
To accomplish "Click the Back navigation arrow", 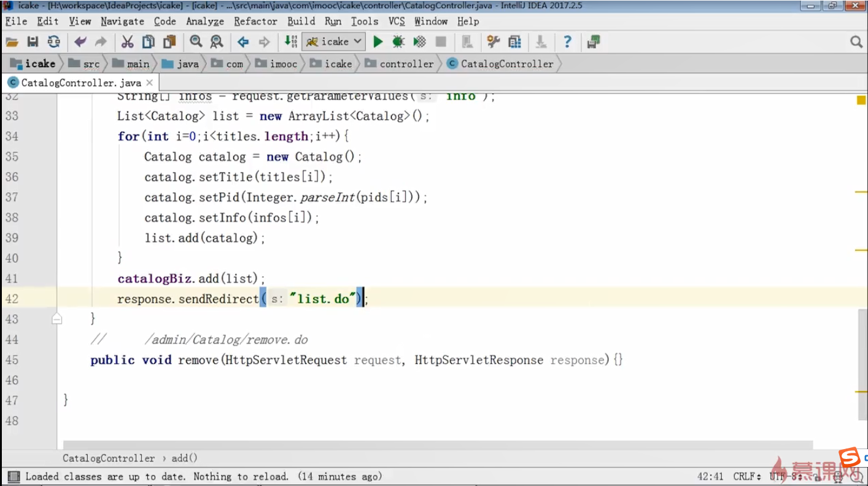I will pyautogui.click(x=243, y=42).
